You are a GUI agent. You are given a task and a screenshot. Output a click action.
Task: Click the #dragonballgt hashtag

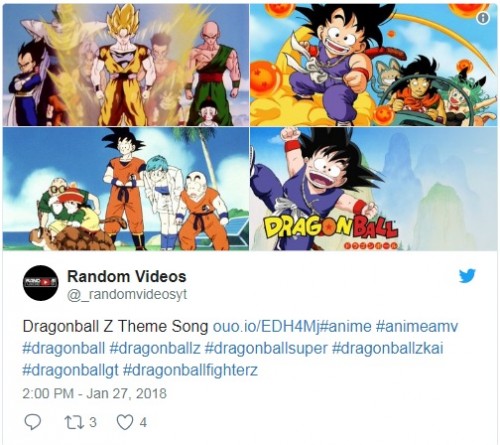[70, 371]
